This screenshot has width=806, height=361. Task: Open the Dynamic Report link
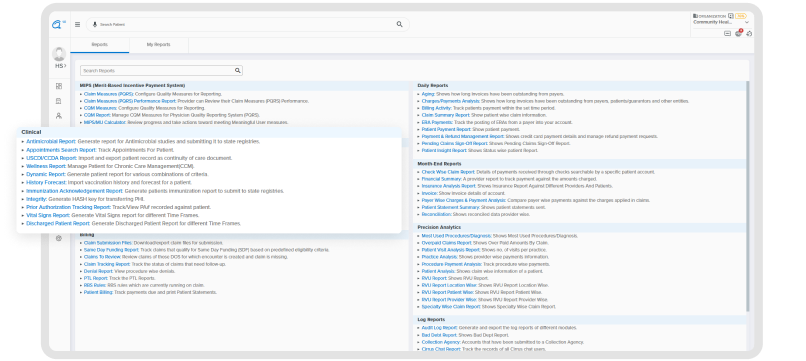(x=46, y=174)
